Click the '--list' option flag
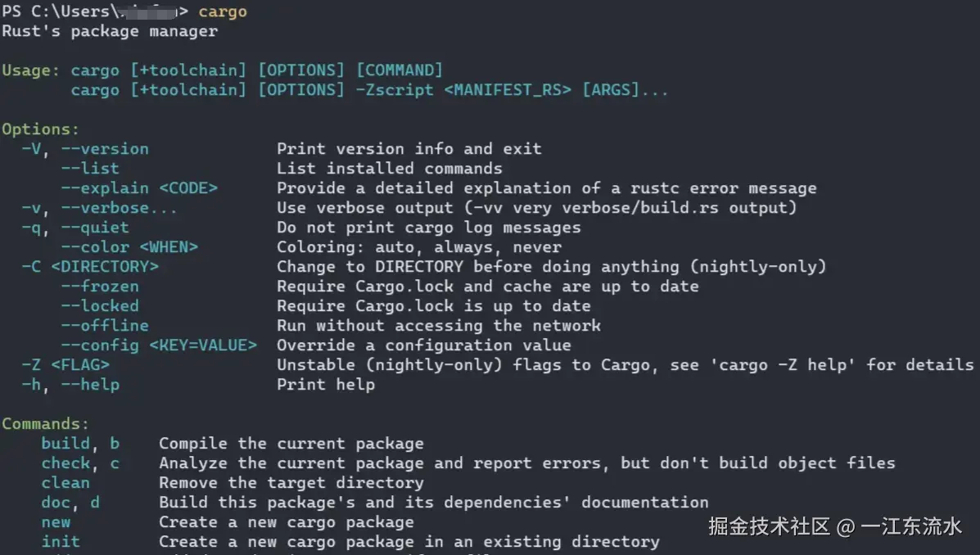Screen dimensions: 980x555 click(x=90, y=169)
